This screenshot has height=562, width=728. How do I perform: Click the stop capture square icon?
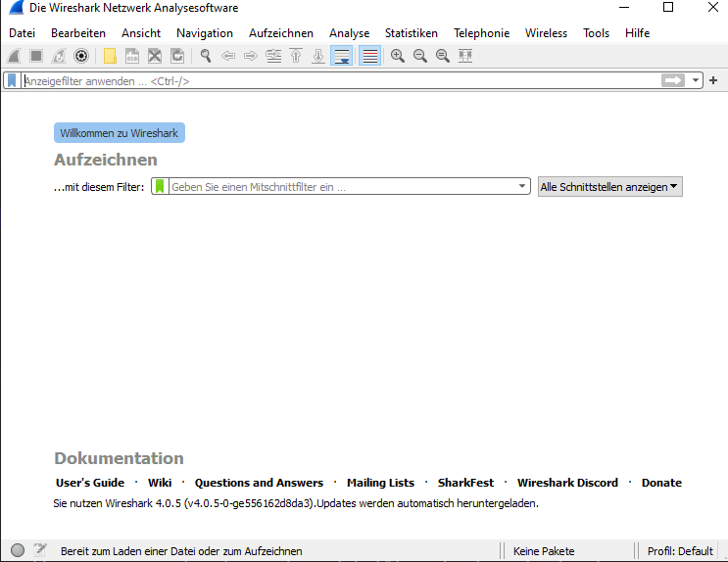(36, 56)
